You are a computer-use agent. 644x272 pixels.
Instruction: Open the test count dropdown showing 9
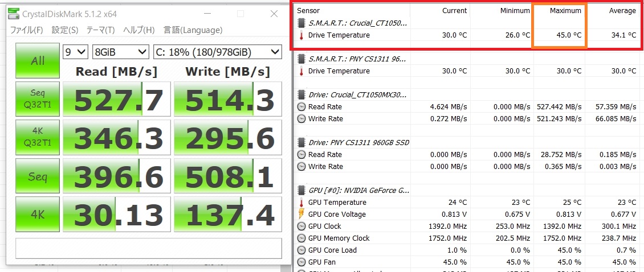pyautogui.click(x=76, y=52)
